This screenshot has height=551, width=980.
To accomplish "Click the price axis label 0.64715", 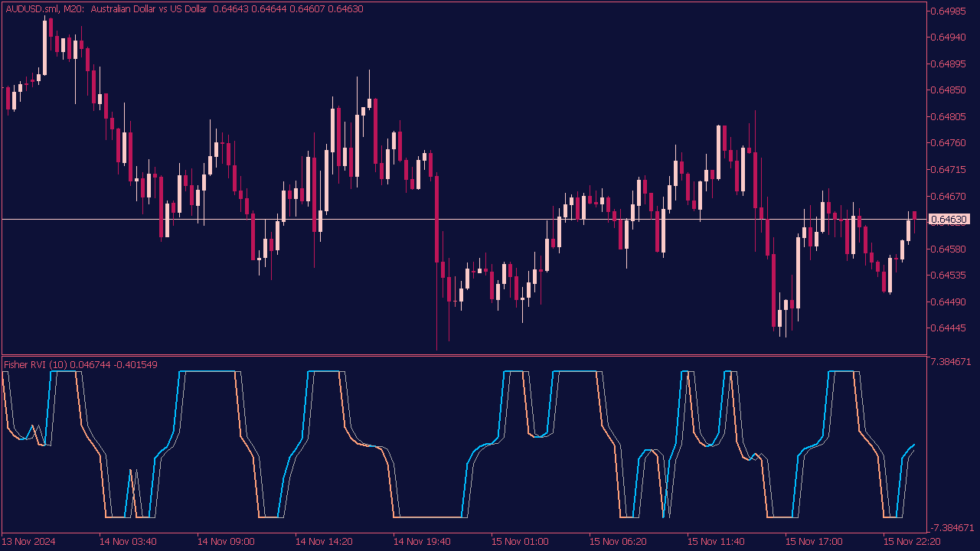I will [947, 170].
